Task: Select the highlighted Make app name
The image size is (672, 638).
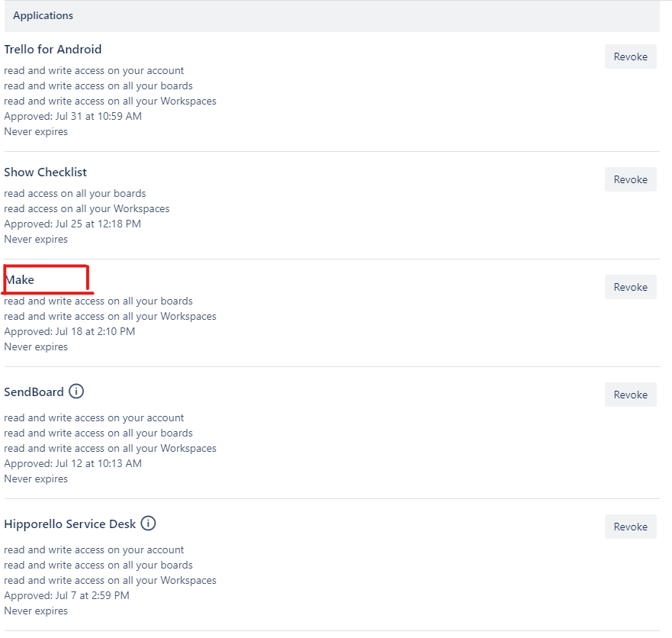Action: [19, 280]
